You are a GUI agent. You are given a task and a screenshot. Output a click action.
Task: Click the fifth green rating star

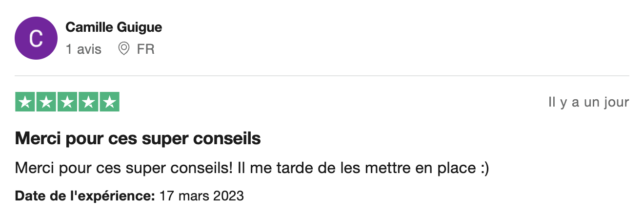point(109,102)
